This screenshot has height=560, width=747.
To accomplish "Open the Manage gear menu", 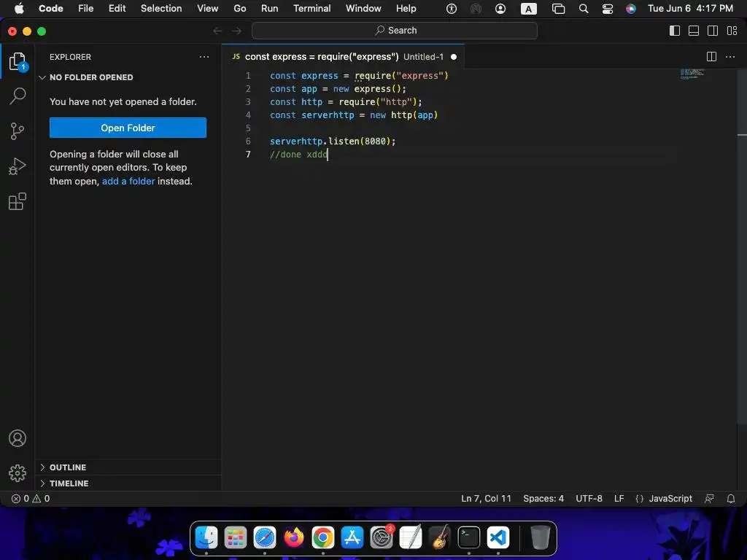I will [18, 472].
